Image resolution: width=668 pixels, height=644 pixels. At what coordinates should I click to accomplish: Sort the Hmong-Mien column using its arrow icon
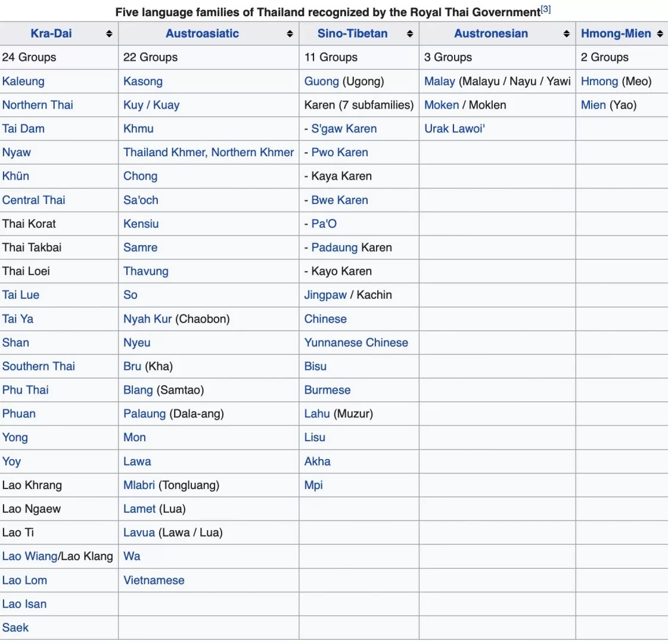click(660, 33)
